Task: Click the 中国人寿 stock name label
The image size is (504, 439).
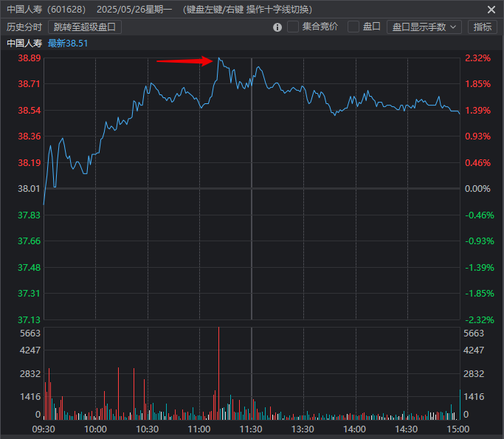Action: 24,44
